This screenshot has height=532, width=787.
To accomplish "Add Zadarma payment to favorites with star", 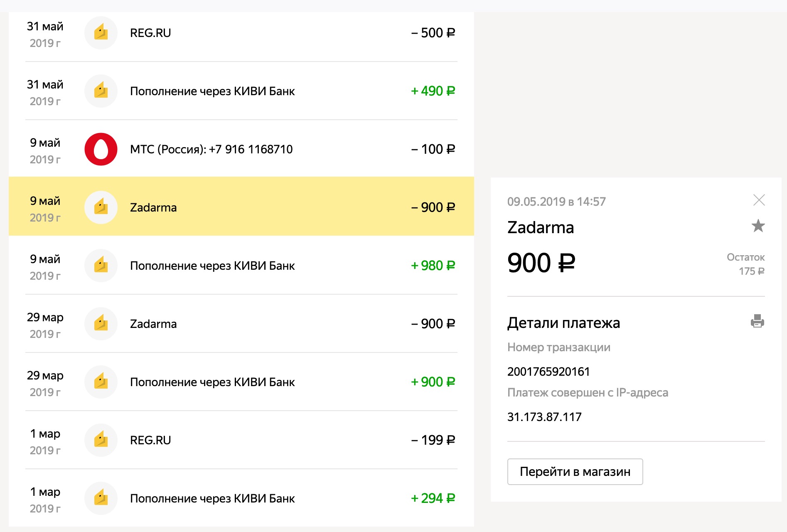I will pyautogui.click(x=758, y=226).
